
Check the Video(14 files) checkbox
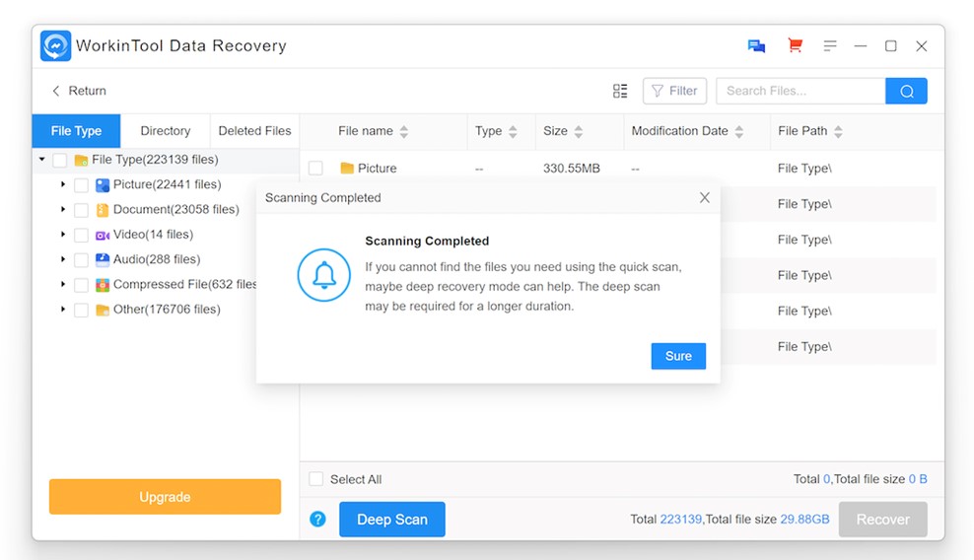81,235
